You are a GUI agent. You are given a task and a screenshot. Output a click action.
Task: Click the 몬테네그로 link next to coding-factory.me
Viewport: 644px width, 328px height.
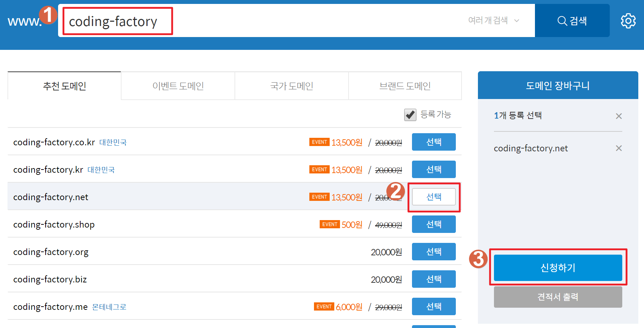109,307
